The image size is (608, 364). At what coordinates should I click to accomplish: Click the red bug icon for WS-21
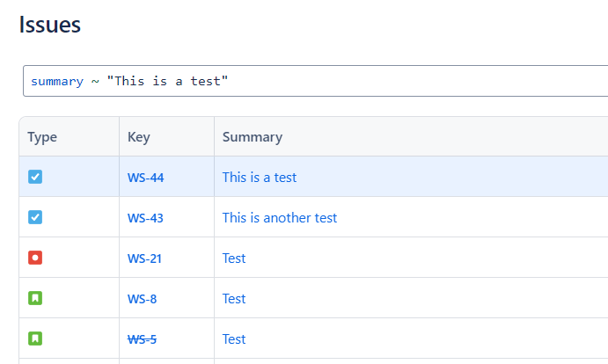(35, 258)
